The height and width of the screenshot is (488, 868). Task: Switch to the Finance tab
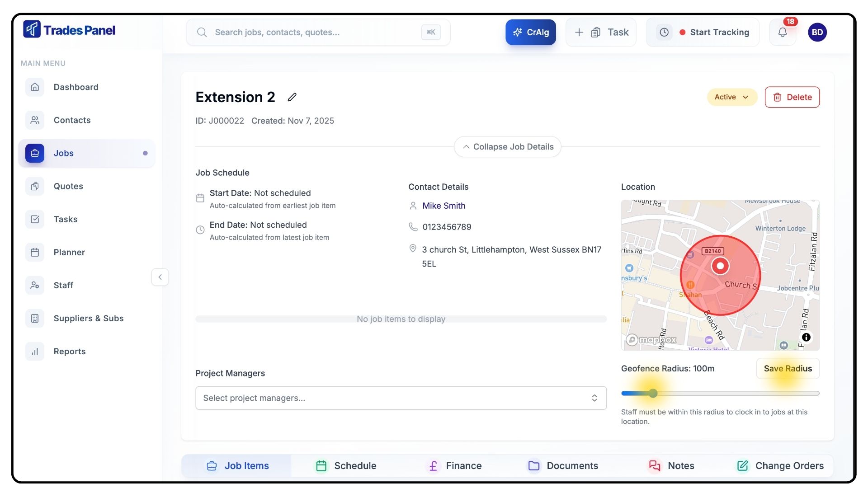point(454,465)
